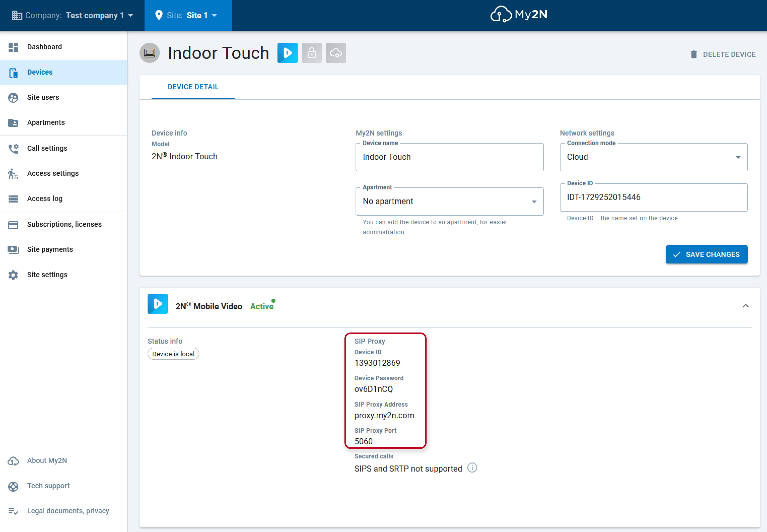
Task: Click the Access settings walking-person icon
Action: tap(13, 174)
